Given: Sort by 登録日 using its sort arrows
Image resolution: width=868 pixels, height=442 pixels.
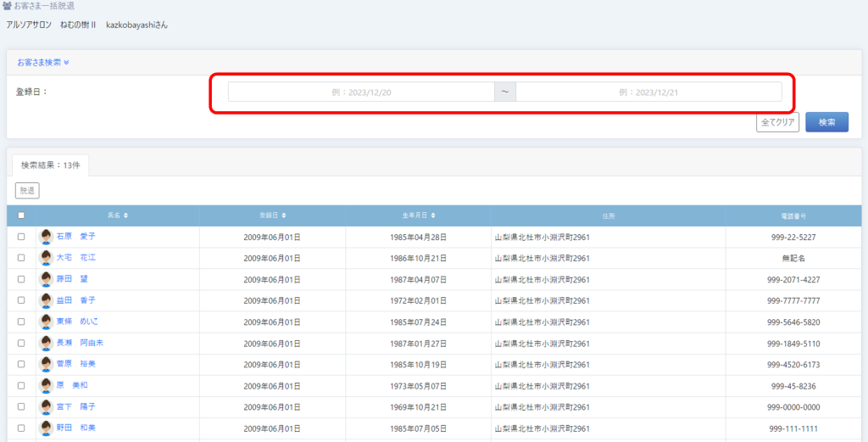Looking at the screenshot, I should (284, 215).
